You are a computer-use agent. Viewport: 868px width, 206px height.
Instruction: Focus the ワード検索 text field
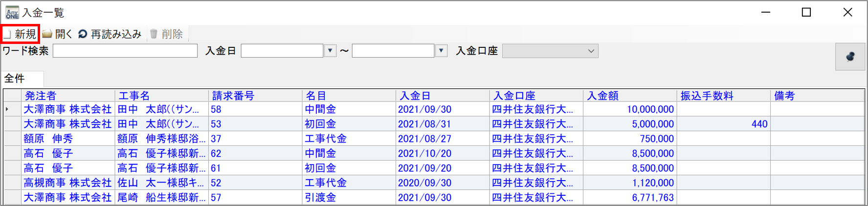coord(125,51)
